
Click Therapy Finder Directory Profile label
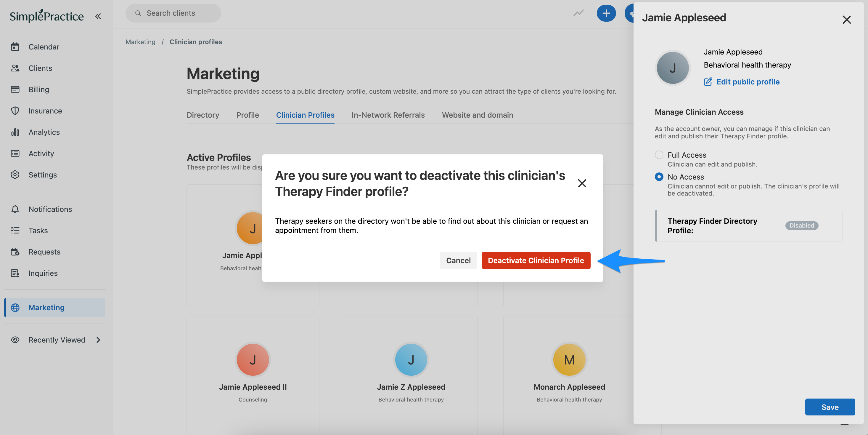click(712, 226)
